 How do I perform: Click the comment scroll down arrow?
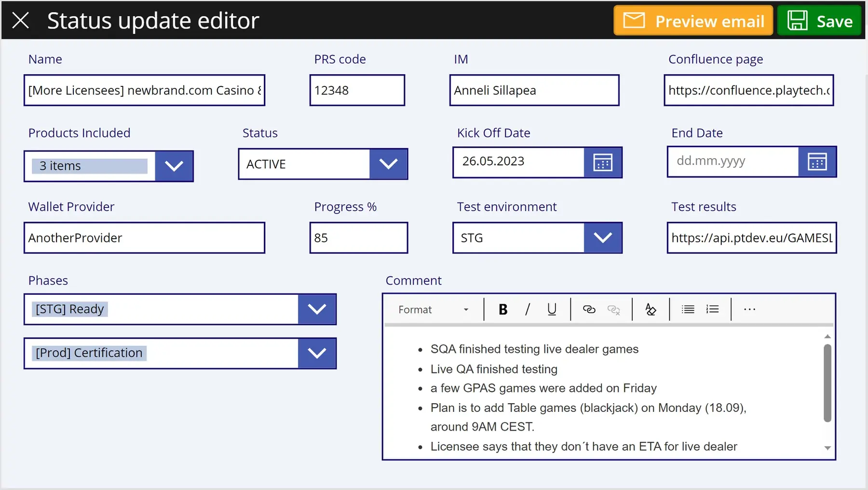click(x=827, y=448)
